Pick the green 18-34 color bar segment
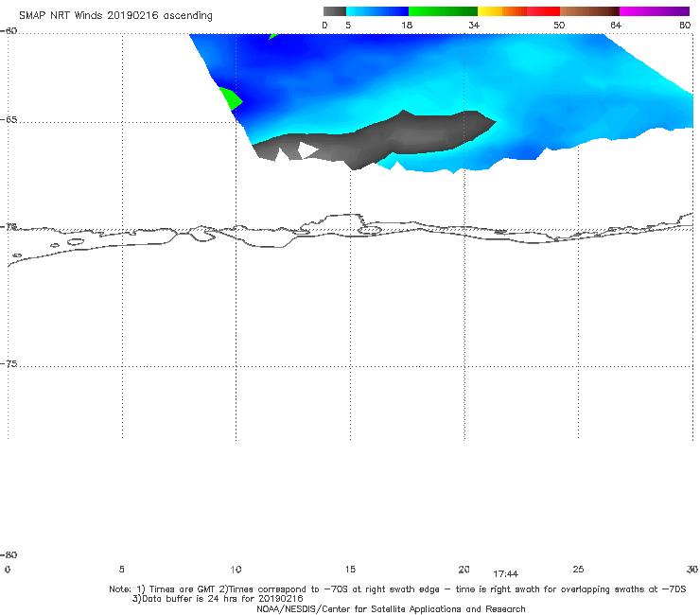 (443, 11)
